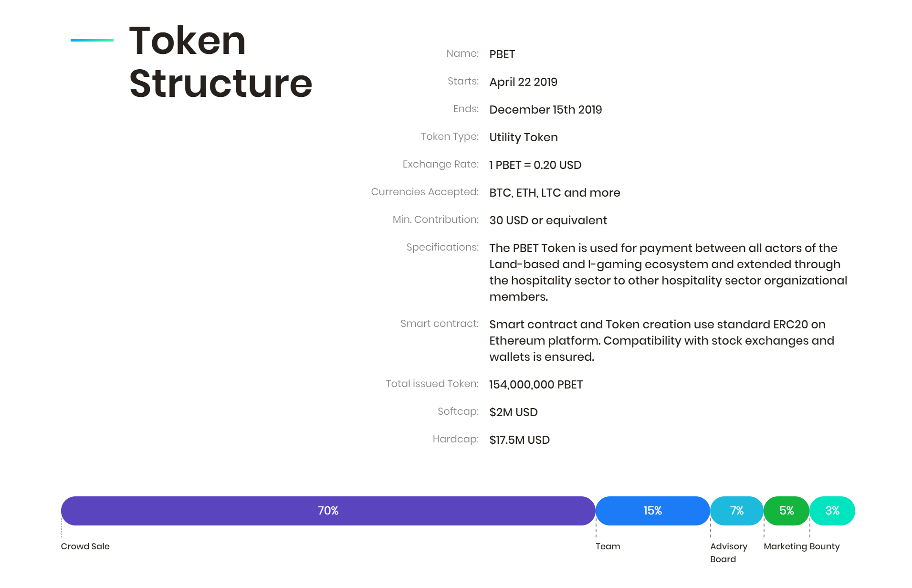The height and width of the screenshot is (588, 912).
Task: Click the 70% Crowd Sale bar segment
Action: (328, 511)
